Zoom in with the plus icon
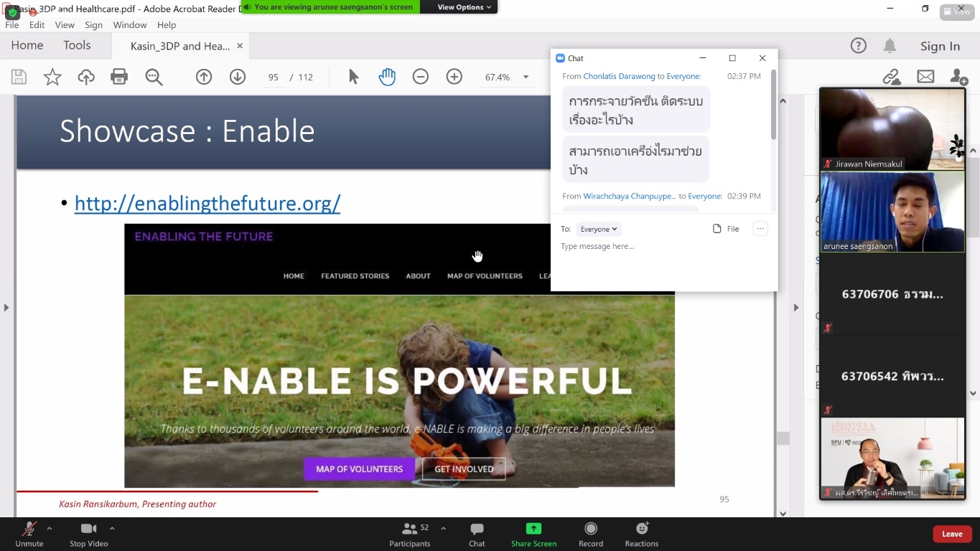Viewport: 980px width, 551px height. point(454,77)
